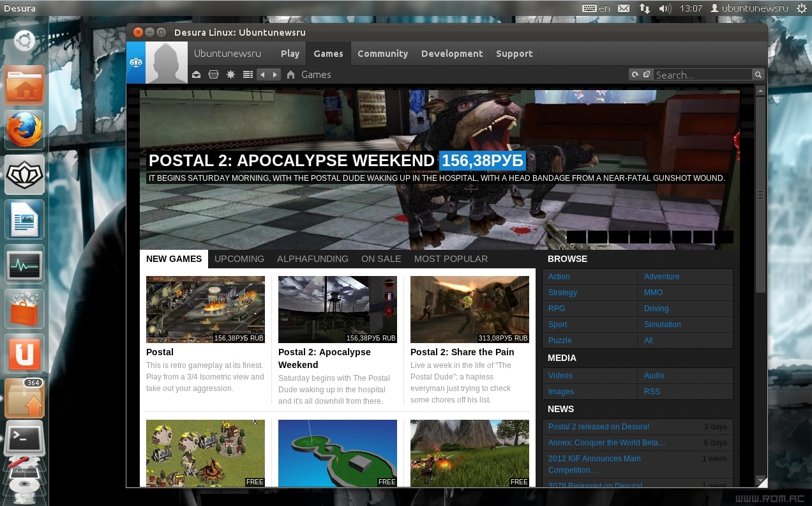Image resolution: width=812 pixels, height=506 pixels.
Task: Open the Development menu tab
Action: [x=452, y=54]
